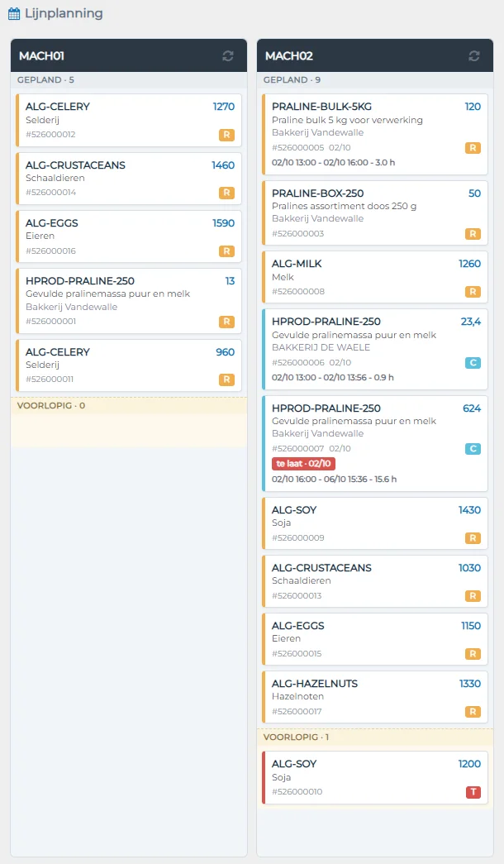
Task: Refresh the MACH01 column
Action: [x=227, y=55]
